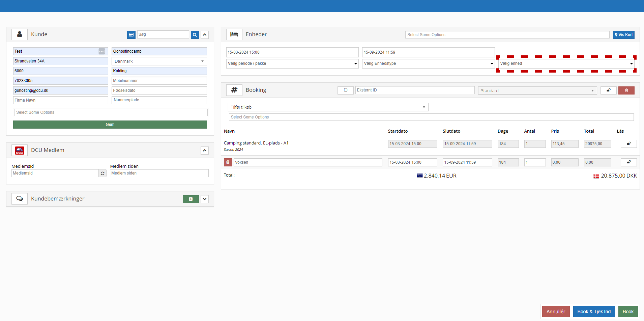
Task: Click the refresh icon next to MedlemsId
Action: [103, 173]
